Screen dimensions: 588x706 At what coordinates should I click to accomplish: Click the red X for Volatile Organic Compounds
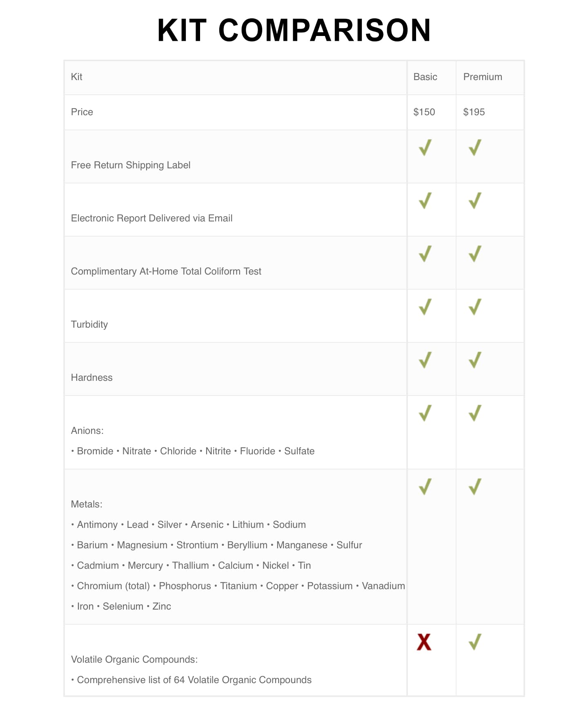click(424, 642)
